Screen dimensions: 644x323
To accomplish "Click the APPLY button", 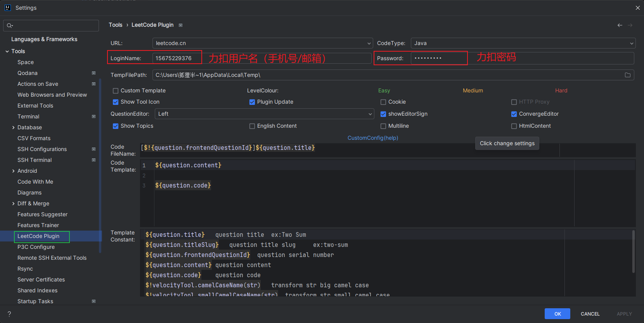I will (624, 314).
